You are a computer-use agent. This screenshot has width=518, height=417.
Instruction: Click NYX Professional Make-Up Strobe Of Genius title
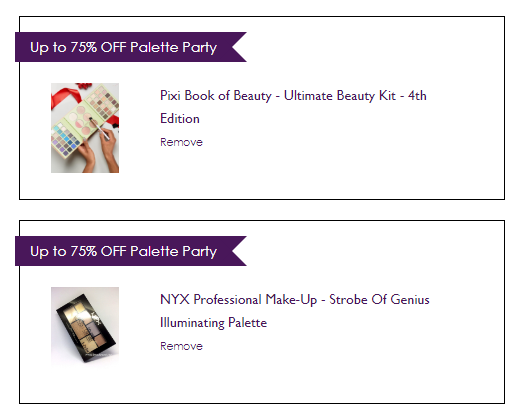[x=295, y=311]
